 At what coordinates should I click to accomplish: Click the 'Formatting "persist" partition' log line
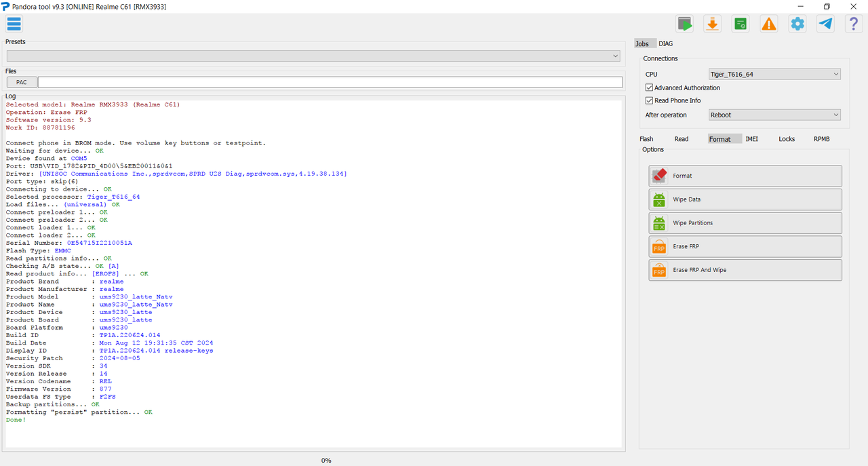[79, 412]
